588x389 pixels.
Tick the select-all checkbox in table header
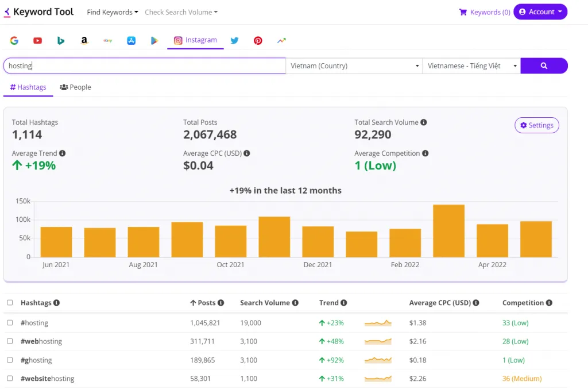[x=10, y=303]
